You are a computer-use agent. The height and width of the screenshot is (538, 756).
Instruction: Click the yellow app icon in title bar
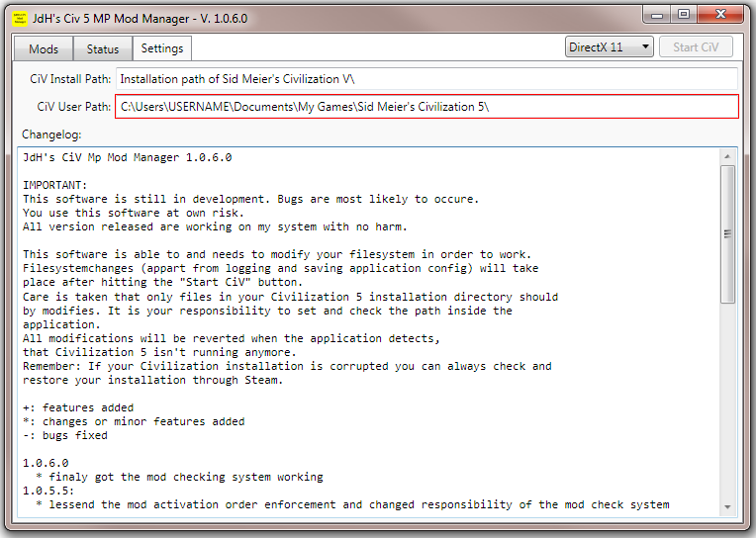point(20,19)
